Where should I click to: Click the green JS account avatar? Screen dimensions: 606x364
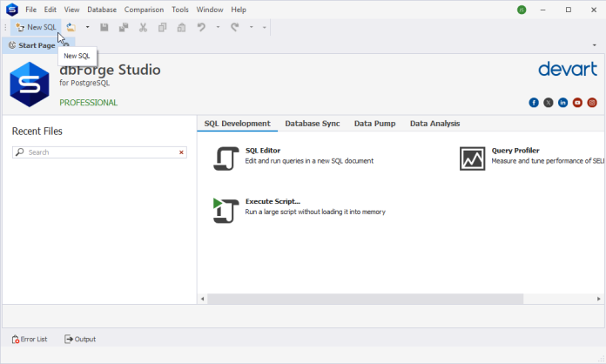click(522, 10)
